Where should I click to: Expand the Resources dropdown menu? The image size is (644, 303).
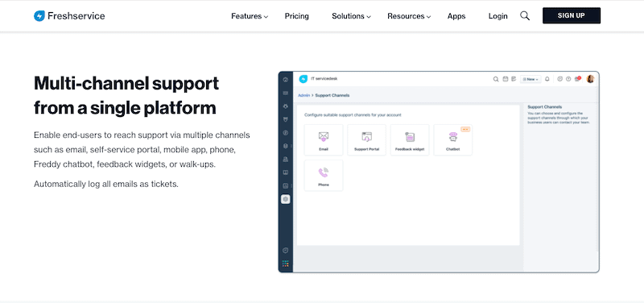pos(409,16)
